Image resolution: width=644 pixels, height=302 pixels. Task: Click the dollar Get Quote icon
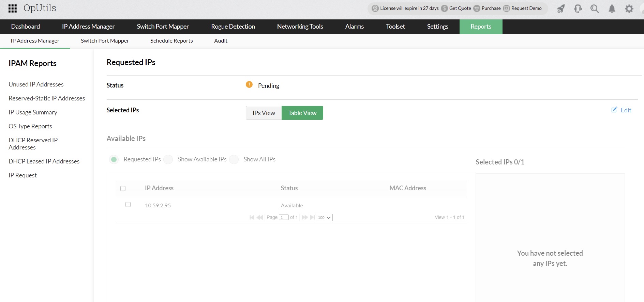click(x=444, y=9)
